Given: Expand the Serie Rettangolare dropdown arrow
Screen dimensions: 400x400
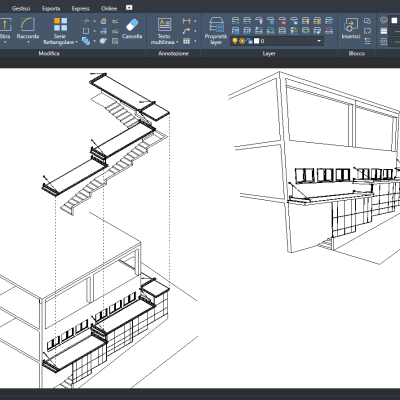Looking at the screenshot, I should click(x=76, y=42).
